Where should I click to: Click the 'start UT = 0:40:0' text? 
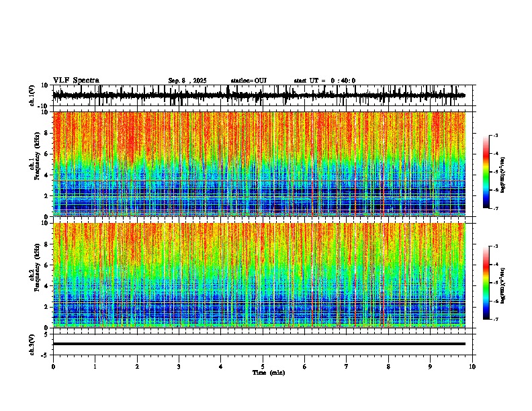[x=324, y=81]
